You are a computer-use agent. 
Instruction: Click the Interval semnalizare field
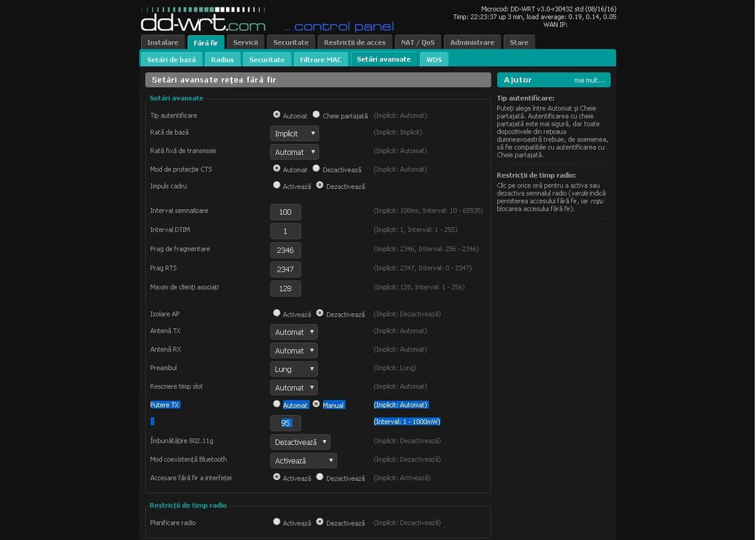click(285, 212)
